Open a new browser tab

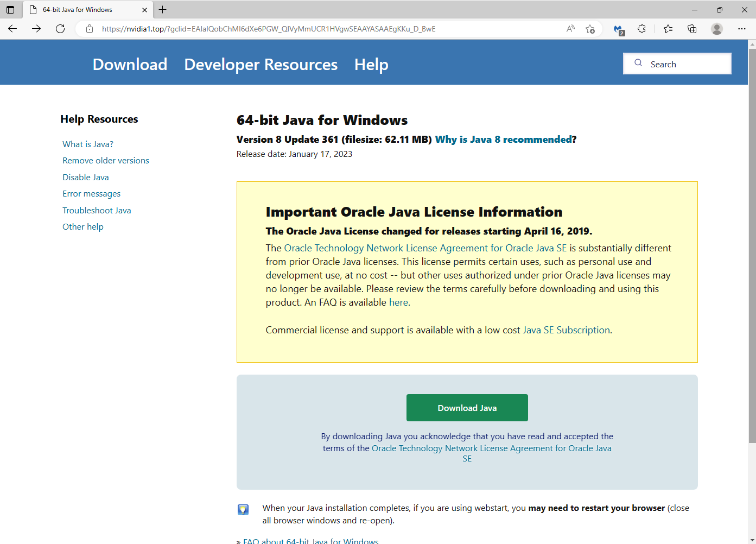[163, 9]
